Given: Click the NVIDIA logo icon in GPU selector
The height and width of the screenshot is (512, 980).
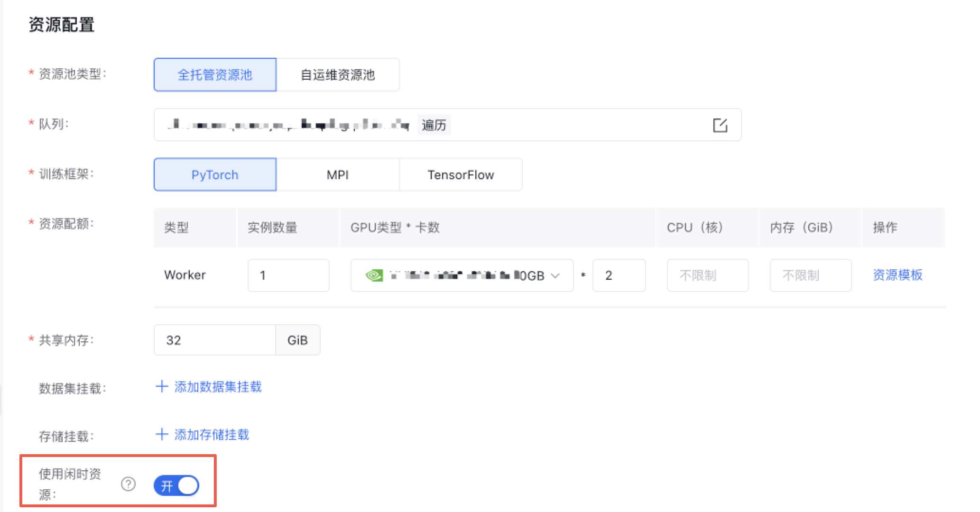Looking at the screenshot, I should 374,275.
